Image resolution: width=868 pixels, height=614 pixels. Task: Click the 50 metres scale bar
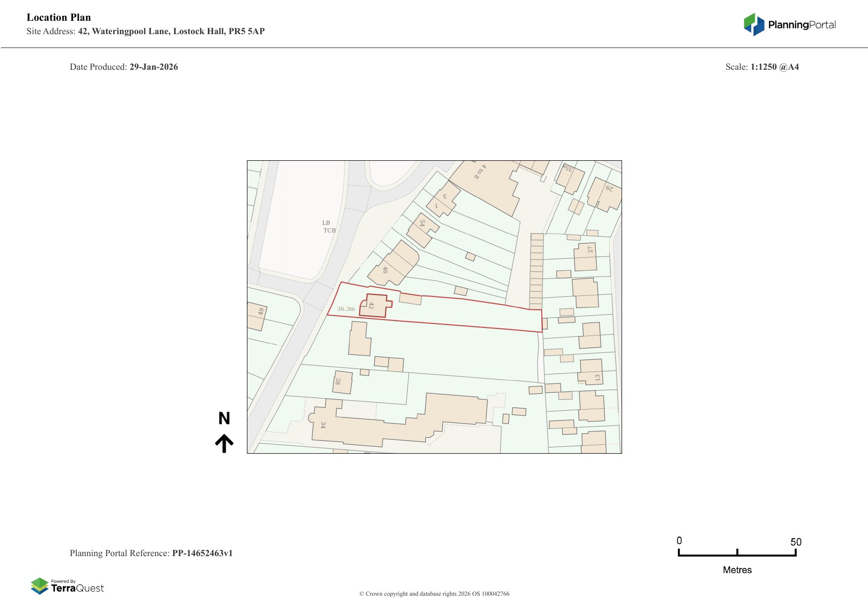[737, 554]
